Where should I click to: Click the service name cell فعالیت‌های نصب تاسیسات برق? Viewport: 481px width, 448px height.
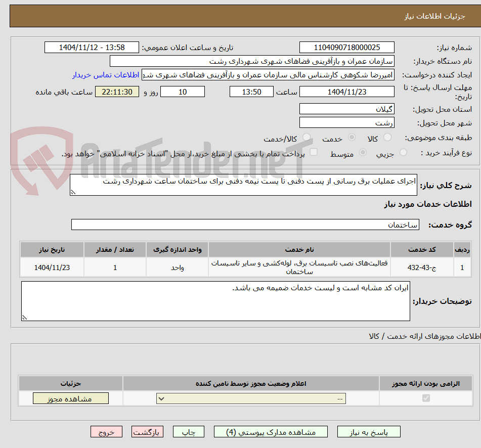[299, 267]
